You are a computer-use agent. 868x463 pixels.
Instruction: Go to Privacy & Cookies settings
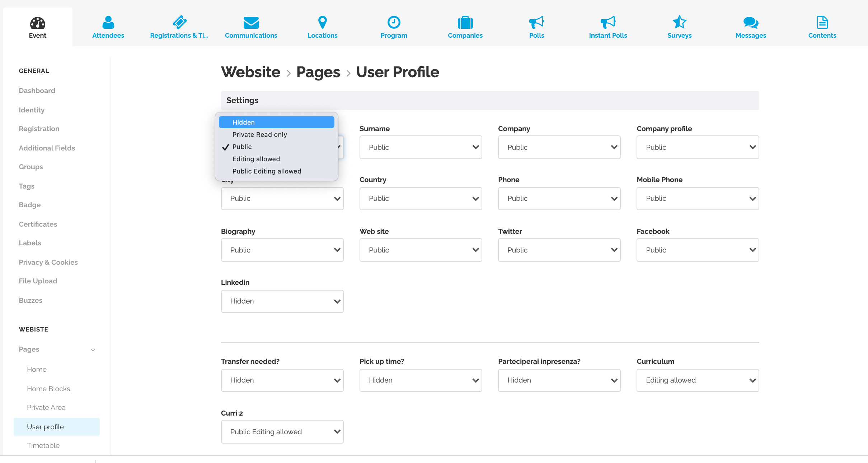pyautogui.click(x=48, y=262)
